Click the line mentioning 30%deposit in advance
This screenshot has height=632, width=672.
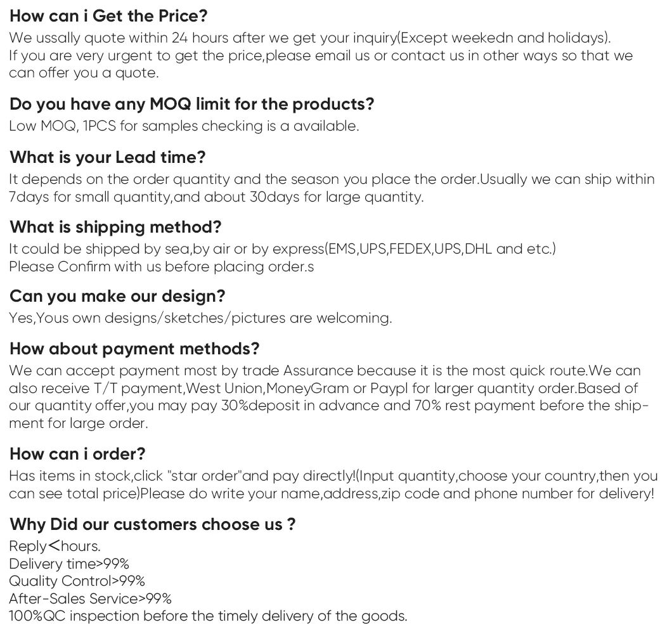pos(328,406)
